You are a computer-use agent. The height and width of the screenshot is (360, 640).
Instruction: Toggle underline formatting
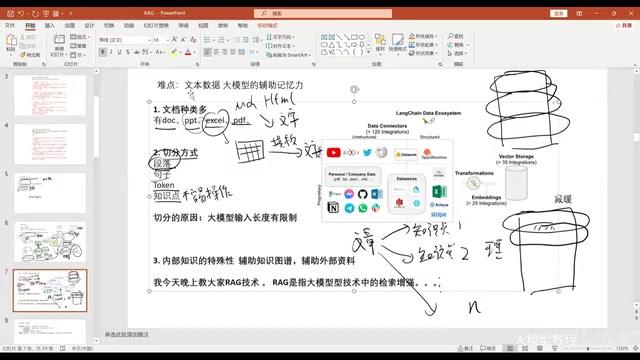119,52
